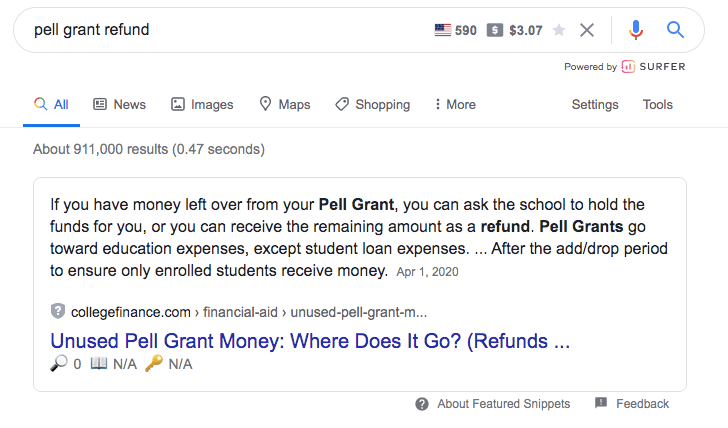
Task: Clear the search query with X
Action: 587,30
